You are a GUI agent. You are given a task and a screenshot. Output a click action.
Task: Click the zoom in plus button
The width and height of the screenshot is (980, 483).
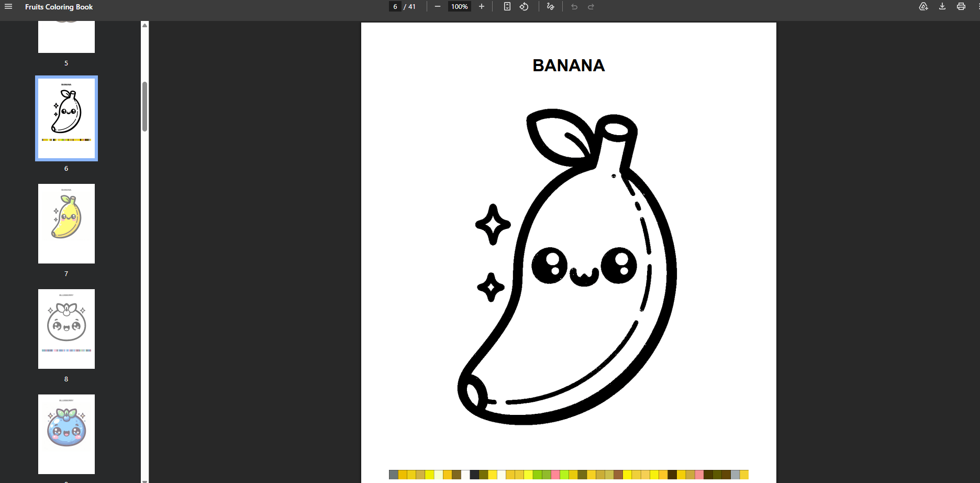pyautogui.click(x=482, y=7)
